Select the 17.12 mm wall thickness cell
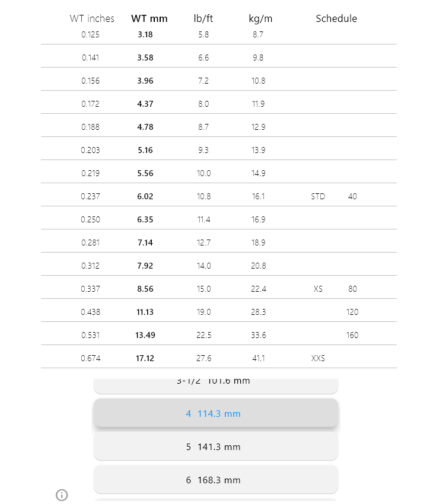The height and width of the screenshot is (504, 436). point(145,358)
